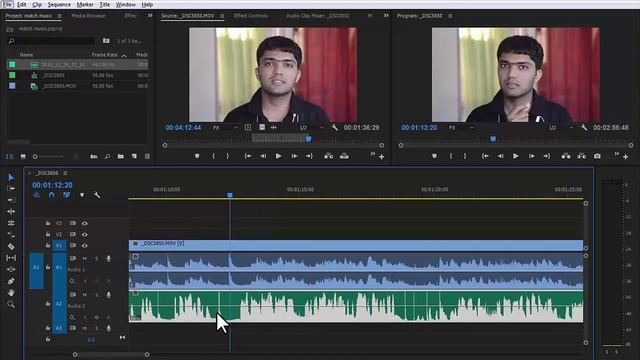Open the Sequence menu
This screenshot has height=360, width=640.
tap(59, 4)
